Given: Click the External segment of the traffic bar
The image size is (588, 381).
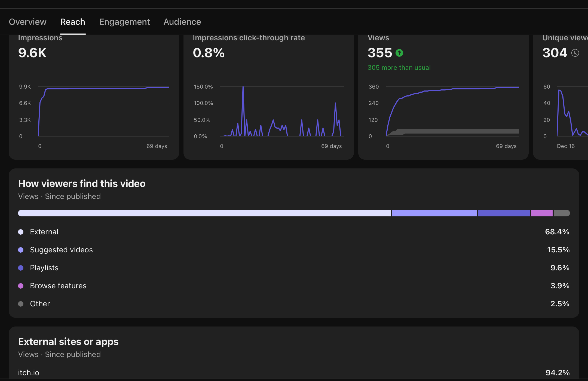Looking at the screenshot, I should pyautogui.click(x=204, y=213).
